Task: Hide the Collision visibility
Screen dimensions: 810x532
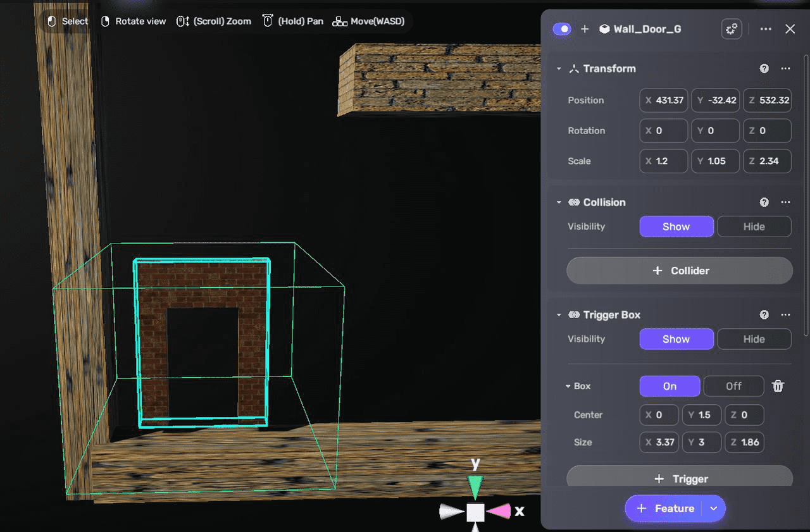Action: (x=754, y=226)
